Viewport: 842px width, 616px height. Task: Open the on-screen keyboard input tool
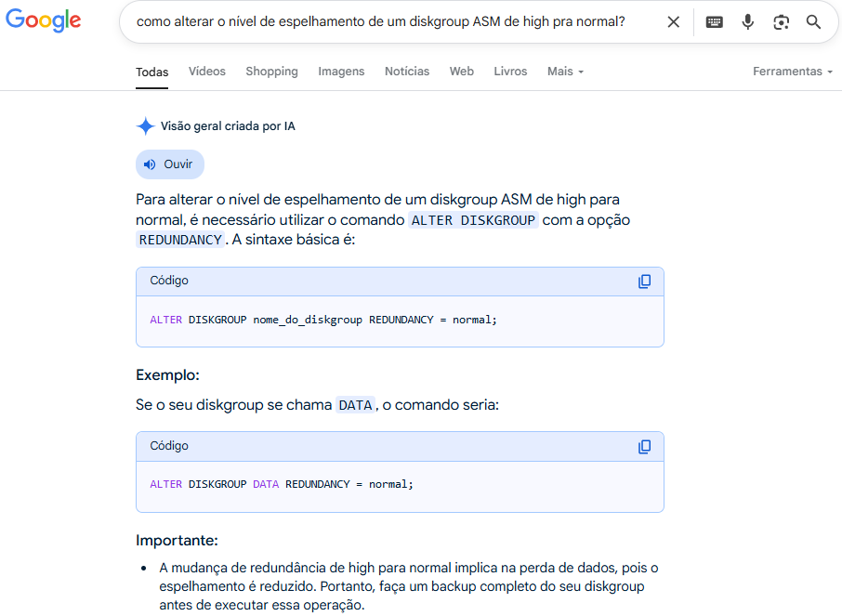[714, 22]
